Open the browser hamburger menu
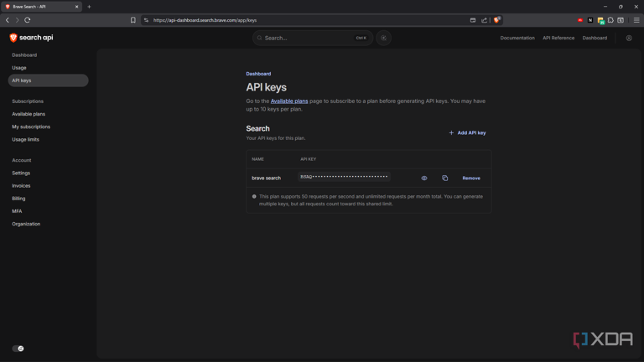 click(x=636, y=20)
